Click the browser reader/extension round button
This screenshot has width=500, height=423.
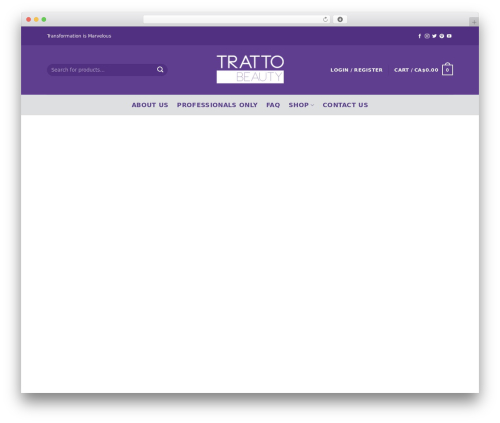click(x=340, y=19)
